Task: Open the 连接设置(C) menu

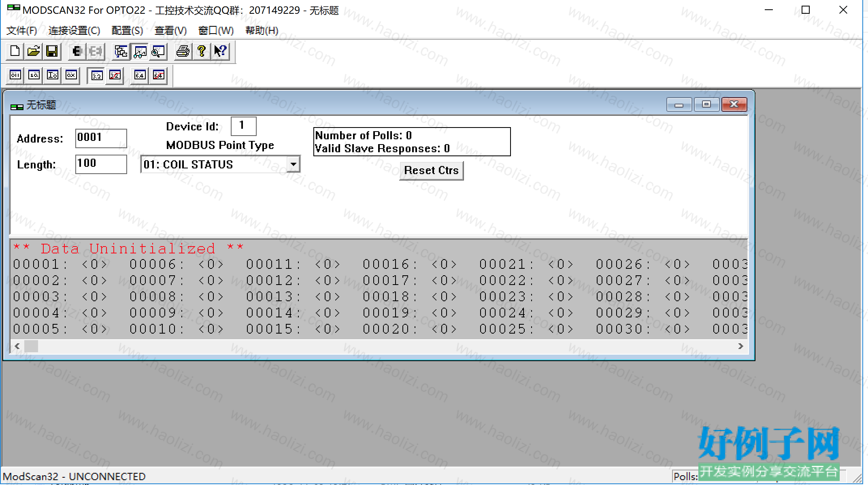Action: (x=74, y=31)
